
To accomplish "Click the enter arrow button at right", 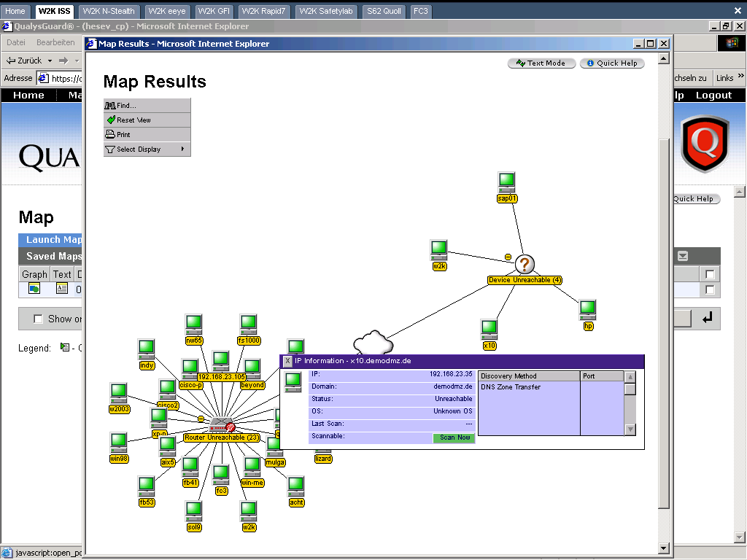I will 707,318.
